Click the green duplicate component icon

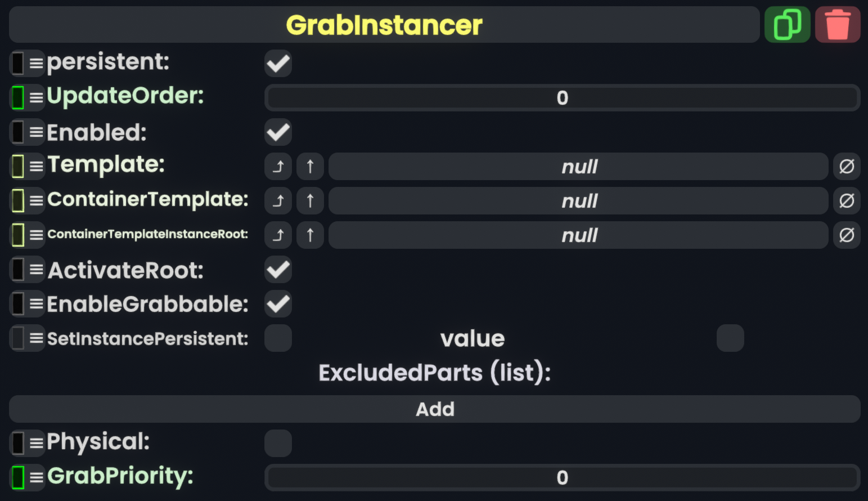coord(787,25)
